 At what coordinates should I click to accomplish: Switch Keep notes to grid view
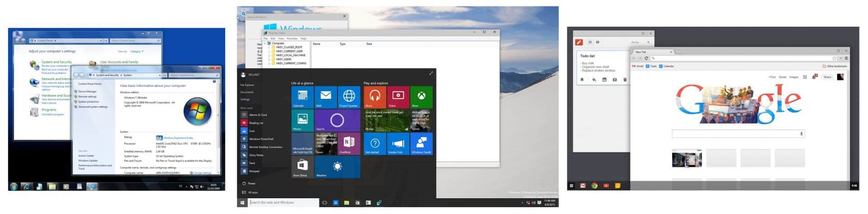pyautogui.click(x=598, y=42)
